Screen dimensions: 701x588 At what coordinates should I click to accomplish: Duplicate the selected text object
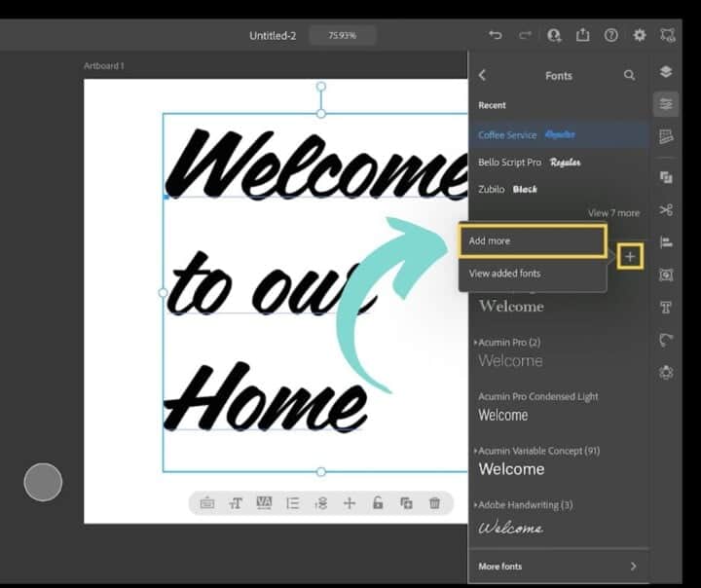point(406,503)
